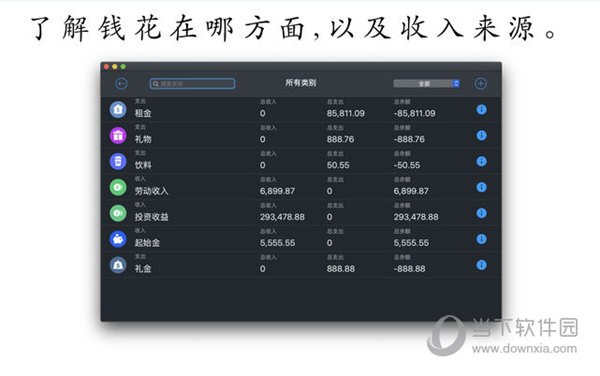Select the 礼金 category name

143,269
